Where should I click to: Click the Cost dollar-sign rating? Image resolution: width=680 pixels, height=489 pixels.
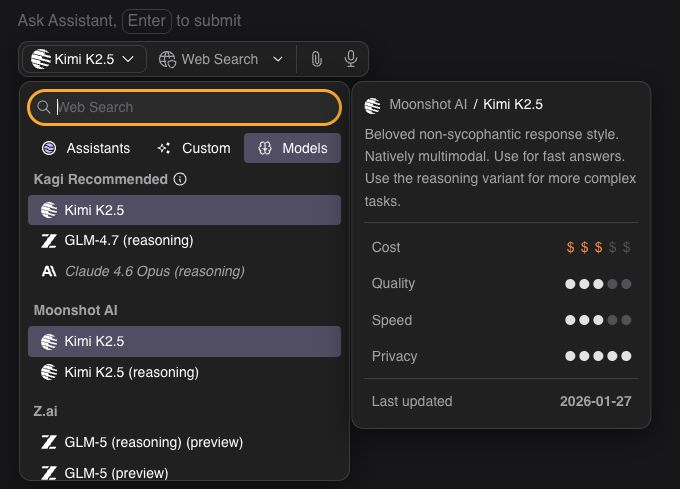click(598, 247)
